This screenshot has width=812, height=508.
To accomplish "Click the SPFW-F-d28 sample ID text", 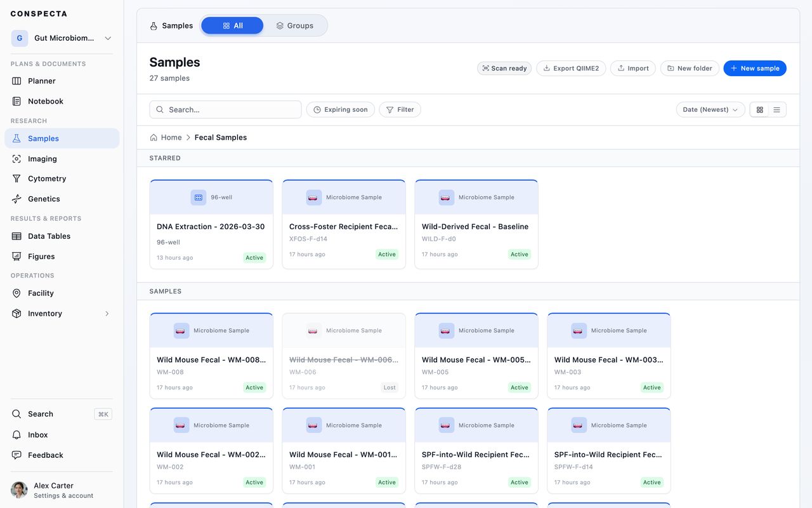I will pyautogui.click(x=440, y=467).
